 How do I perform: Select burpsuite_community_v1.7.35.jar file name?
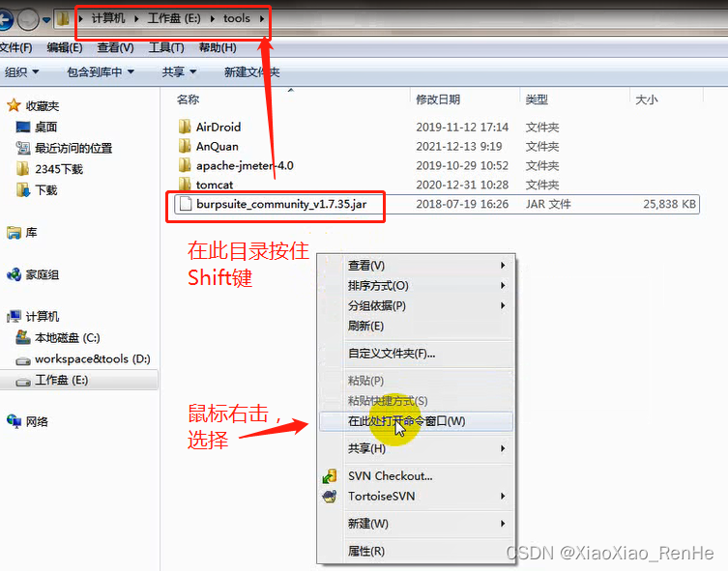point(281,204)
